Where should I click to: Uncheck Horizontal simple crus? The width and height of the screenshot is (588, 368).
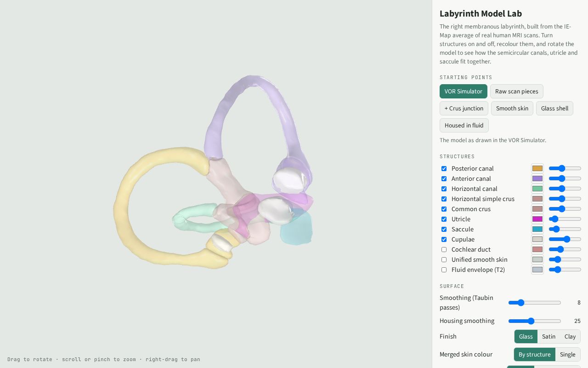[444, 199]
